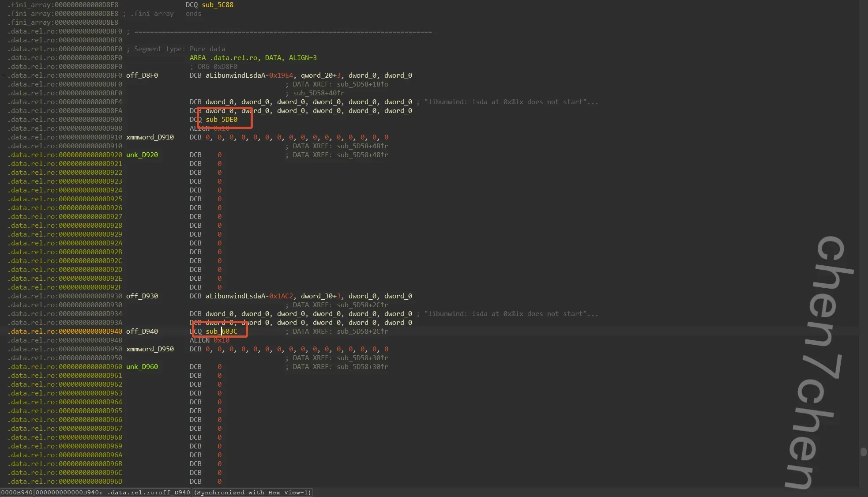The image size is (868, 497).
Task: Click 'Synchronized with Hex View-1' status field
Action: [252, 493]
